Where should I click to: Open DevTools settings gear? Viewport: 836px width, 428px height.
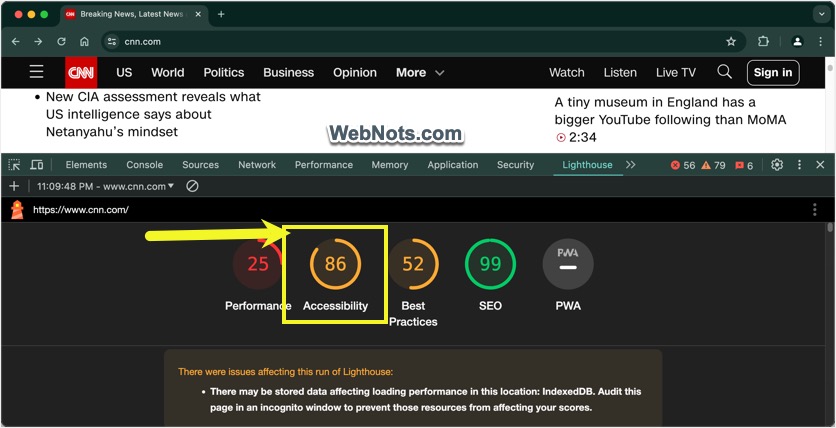[x=777, y=165]
